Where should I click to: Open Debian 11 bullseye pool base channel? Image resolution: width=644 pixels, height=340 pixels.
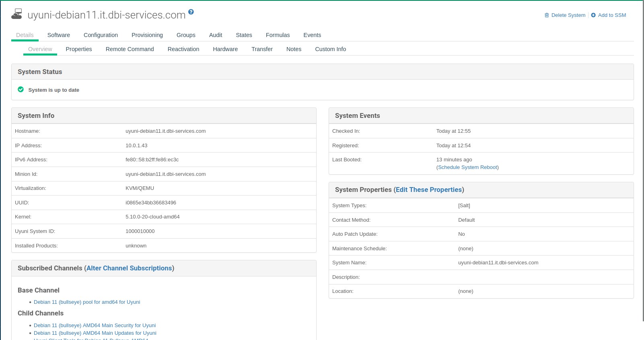[x=87, y=302]
